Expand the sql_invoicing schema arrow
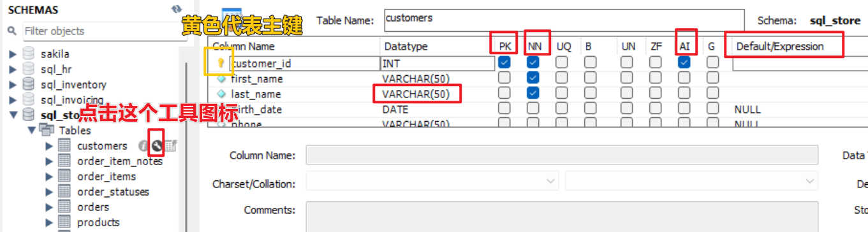 [x=12, y=99]
